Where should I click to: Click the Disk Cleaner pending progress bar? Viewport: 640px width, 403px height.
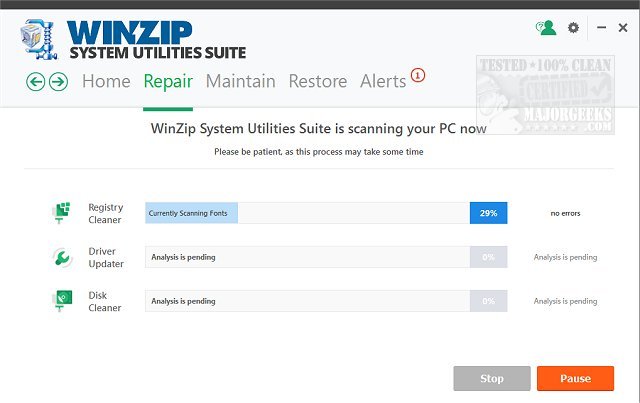tap(307, 301)
